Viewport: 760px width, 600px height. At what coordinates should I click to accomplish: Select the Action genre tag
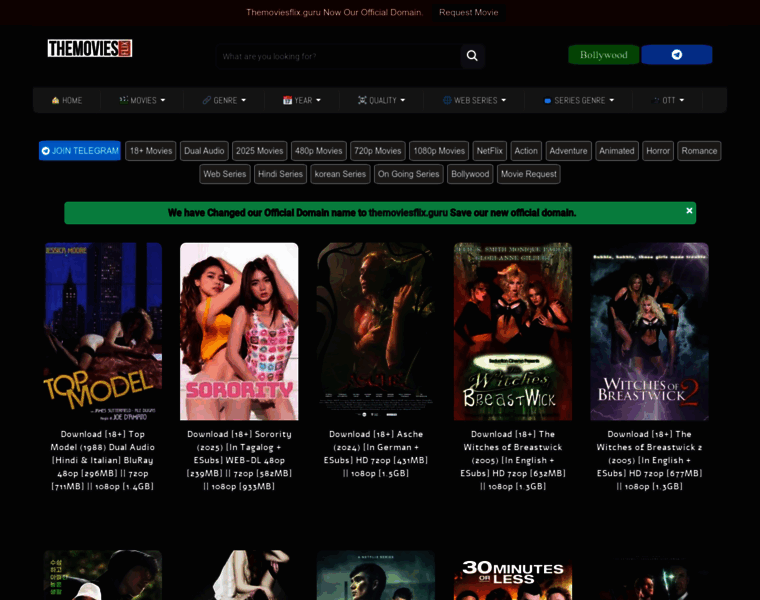click(x=526, y=151)
